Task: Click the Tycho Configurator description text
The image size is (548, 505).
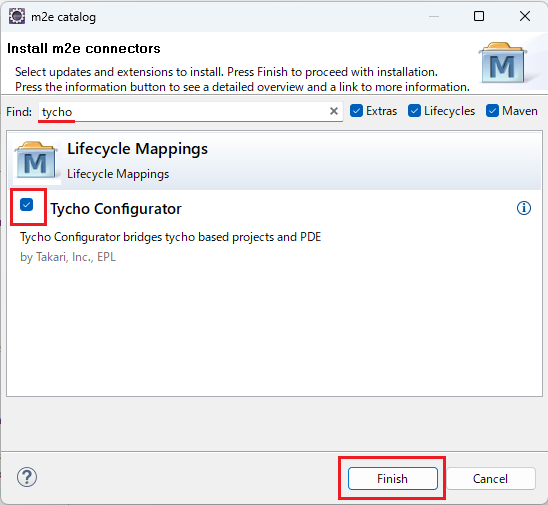Action: pos(171,237)
